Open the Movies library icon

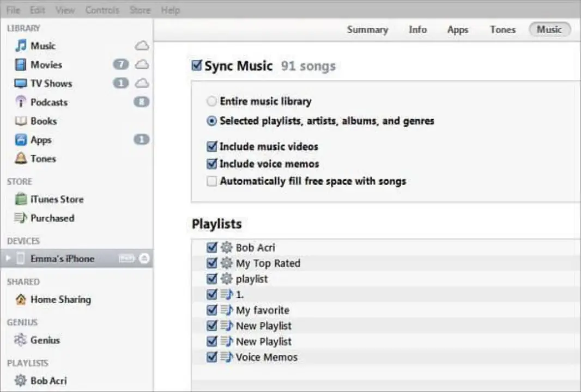point(21,65)
